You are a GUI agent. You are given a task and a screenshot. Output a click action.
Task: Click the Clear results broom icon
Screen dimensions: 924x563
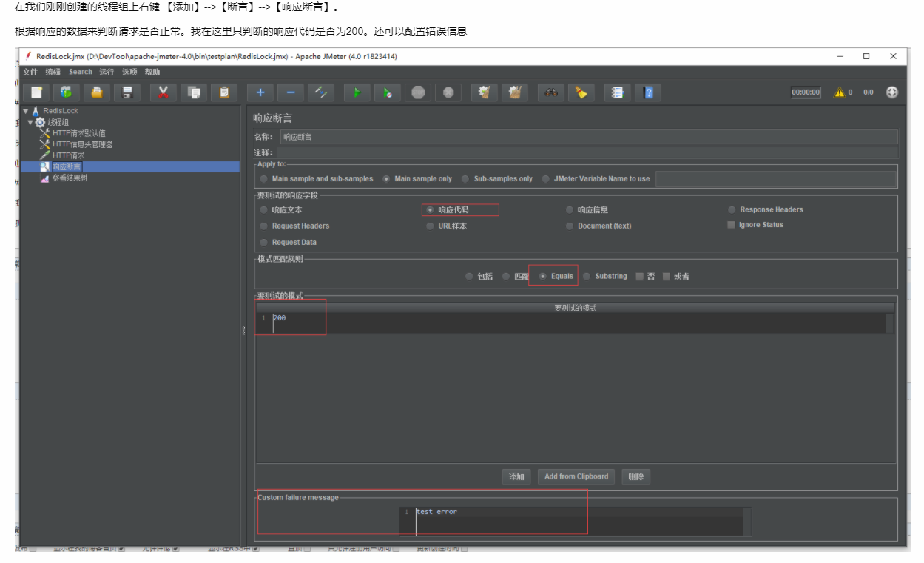tap(485, 92)
